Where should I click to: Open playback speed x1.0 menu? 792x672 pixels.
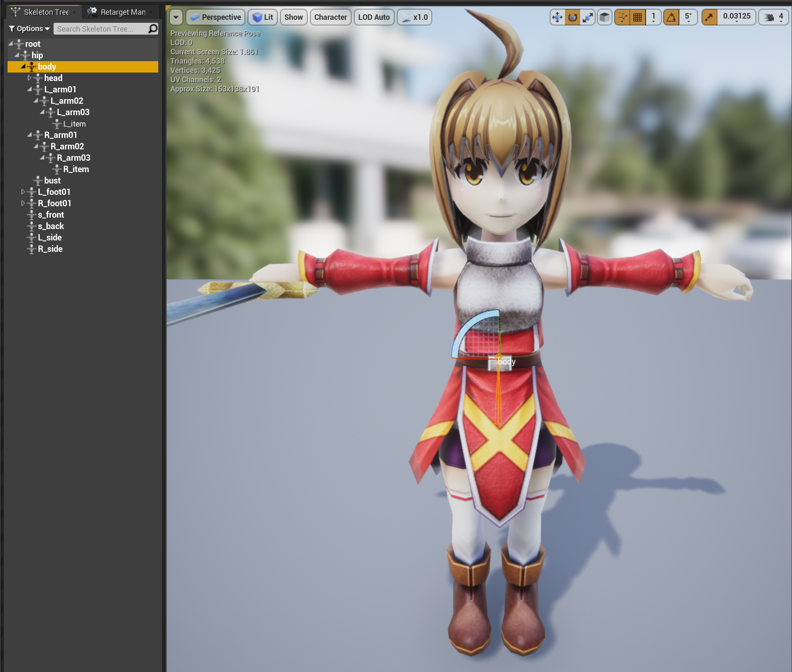pos(415,17)
